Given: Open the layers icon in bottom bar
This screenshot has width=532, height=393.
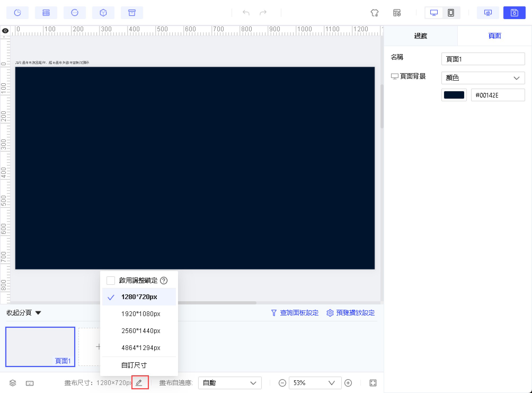Looking at the screenshot, I should click(x=13, y=383).
